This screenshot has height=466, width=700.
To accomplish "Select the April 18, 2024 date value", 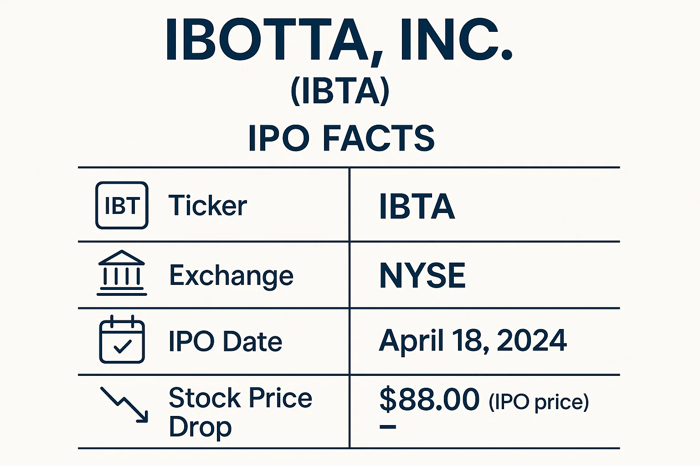I will pos(473,340).
